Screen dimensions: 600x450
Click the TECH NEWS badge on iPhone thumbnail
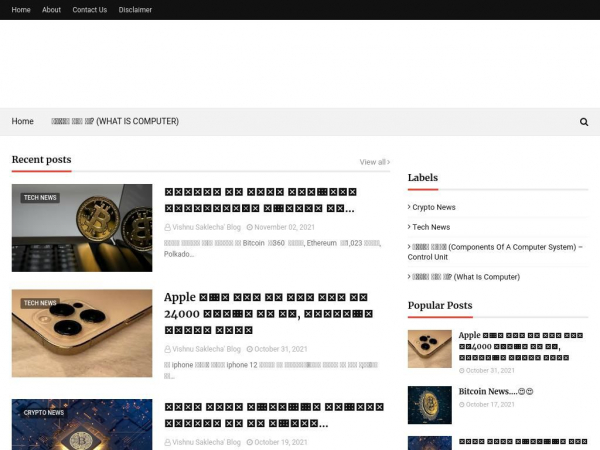(40, 303)
